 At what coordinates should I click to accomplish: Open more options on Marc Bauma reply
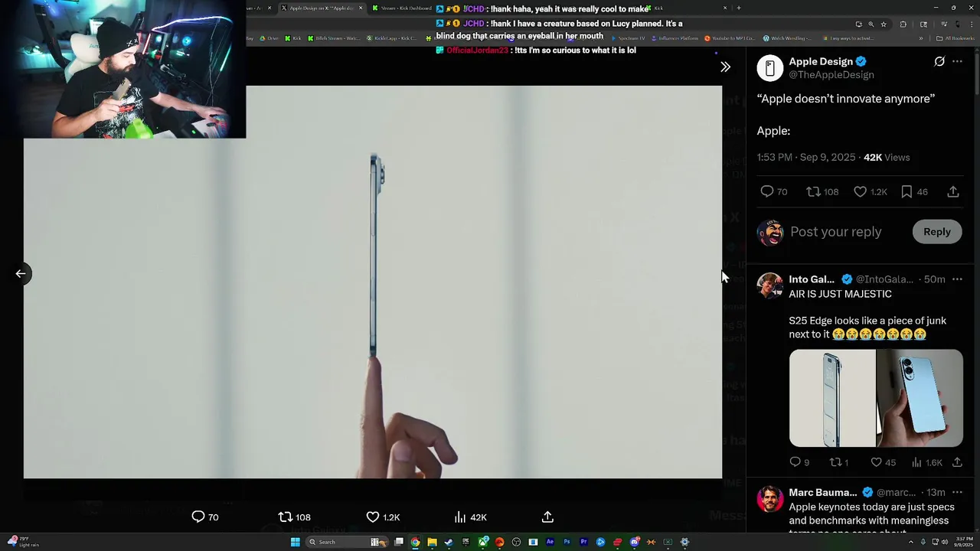click(957, 492)
